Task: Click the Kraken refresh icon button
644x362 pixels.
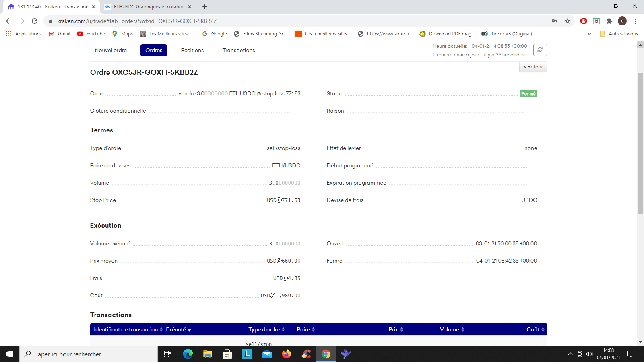Action: point(540,50)
